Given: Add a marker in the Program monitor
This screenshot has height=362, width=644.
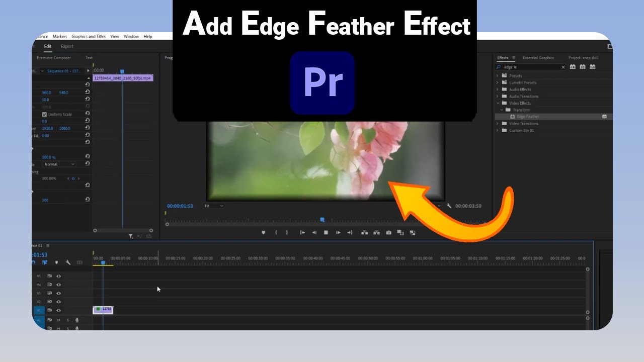Looking at the screenshot, I should [263, 232].
